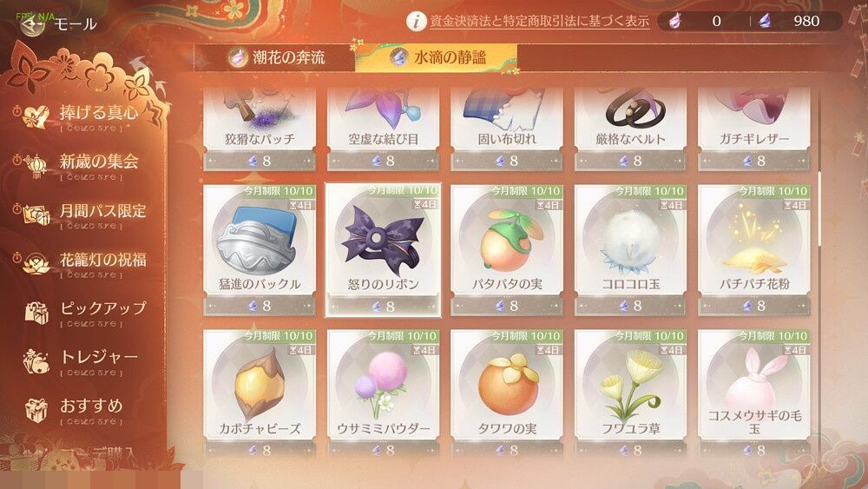Select the 怒りのリボン bow item
This screenshot has height=489, width=868.
[x=383, y=239]
